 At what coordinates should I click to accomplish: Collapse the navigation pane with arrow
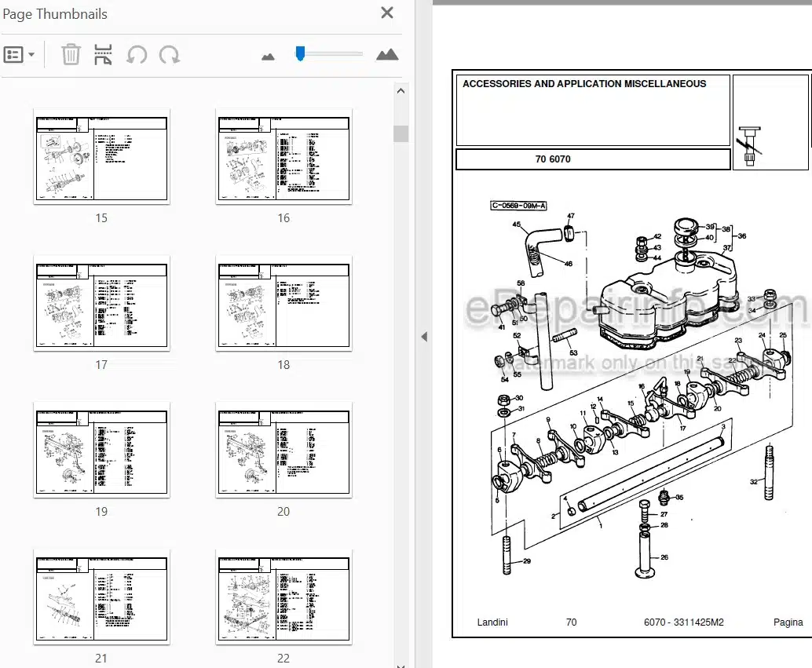424,337
